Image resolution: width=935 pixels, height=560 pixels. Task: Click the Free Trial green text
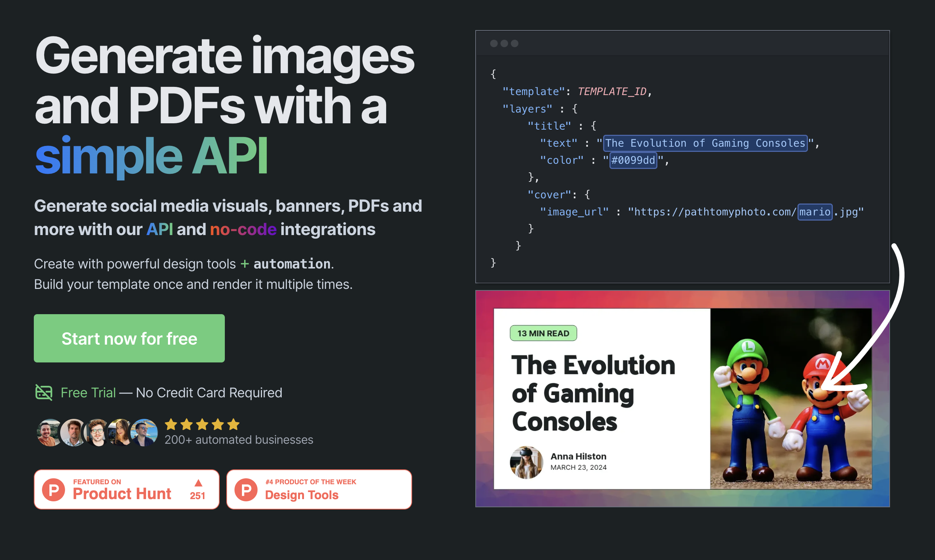[x=88, y=393]
